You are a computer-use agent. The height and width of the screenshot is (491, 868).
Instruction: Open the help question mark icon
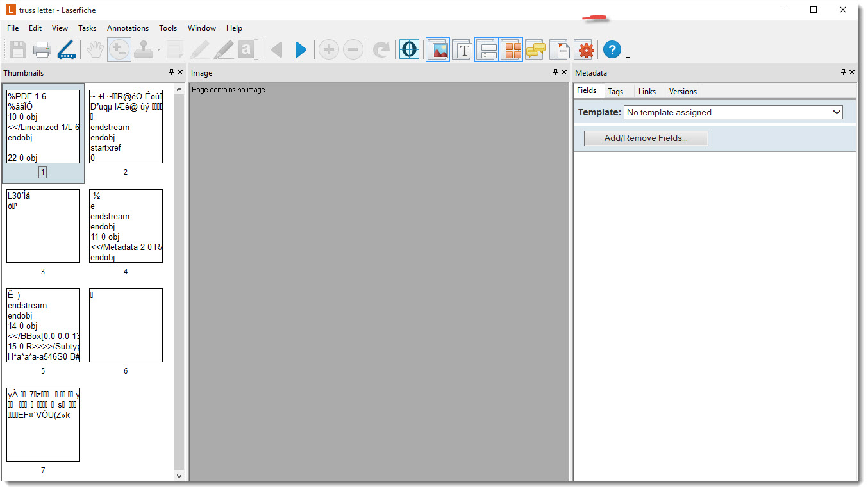(612, 49)
